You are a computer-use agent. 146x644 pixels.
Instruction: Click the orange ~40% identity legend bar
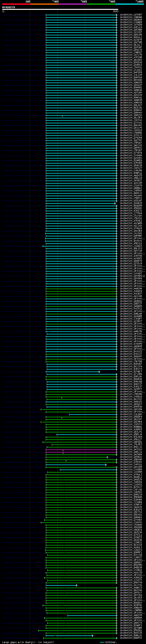click(x=45, y=4)
